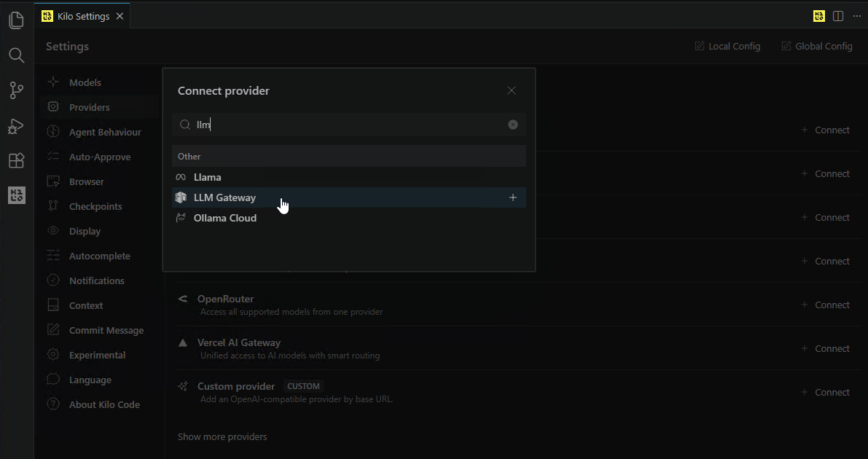The width and height of the screenshot is (868, 459).
Task: Open Context settings section
Action: (100, 305)
